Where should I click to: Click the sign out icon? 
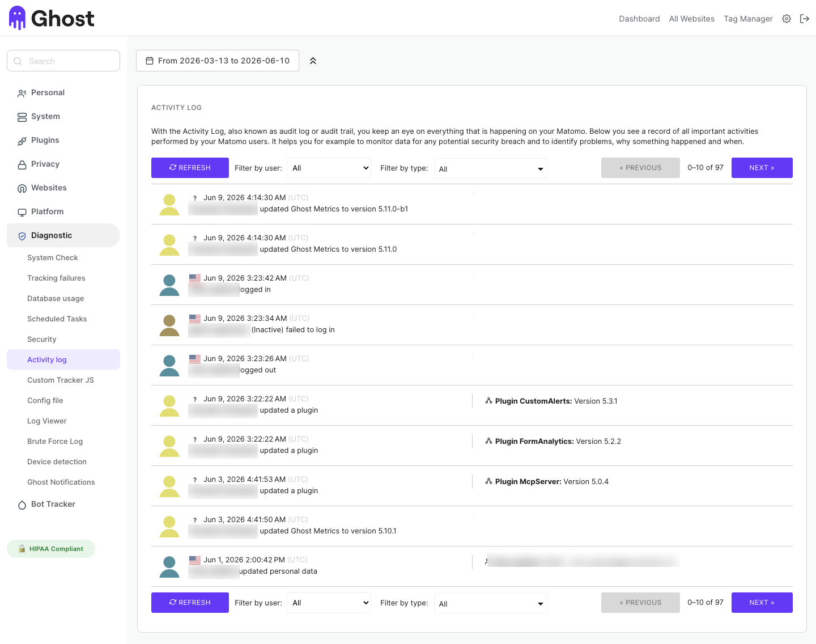click(x=805, y=19)
